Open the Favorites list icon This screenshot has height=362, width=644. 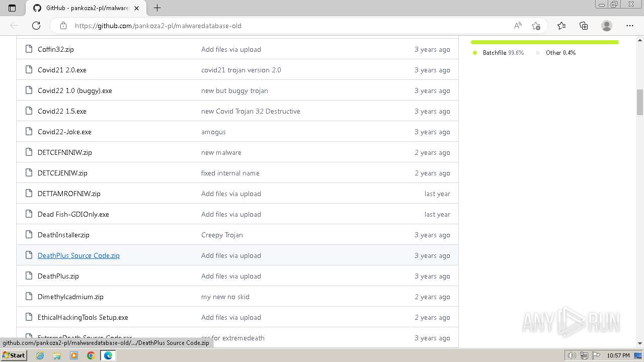(561, 26)
